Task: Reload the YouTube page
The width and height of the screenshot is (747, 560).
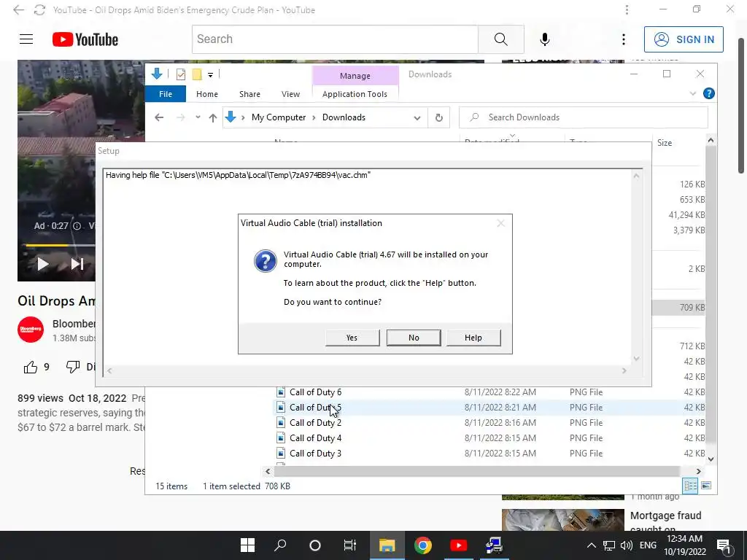Action: click(39, 9)
